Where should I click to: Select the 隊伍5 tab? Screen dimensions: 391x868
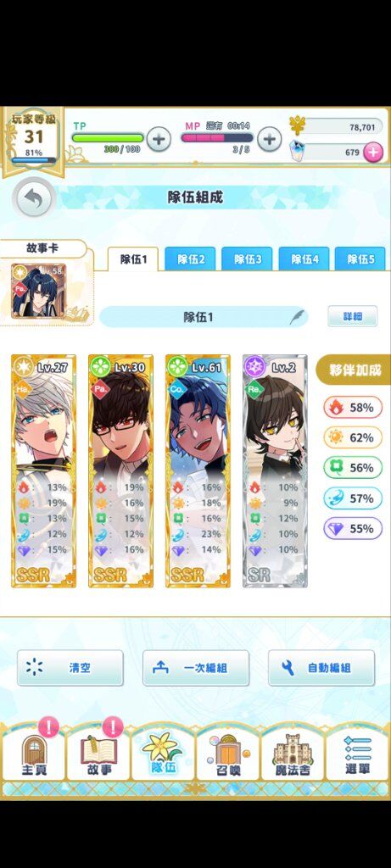[x=360, y=259]
